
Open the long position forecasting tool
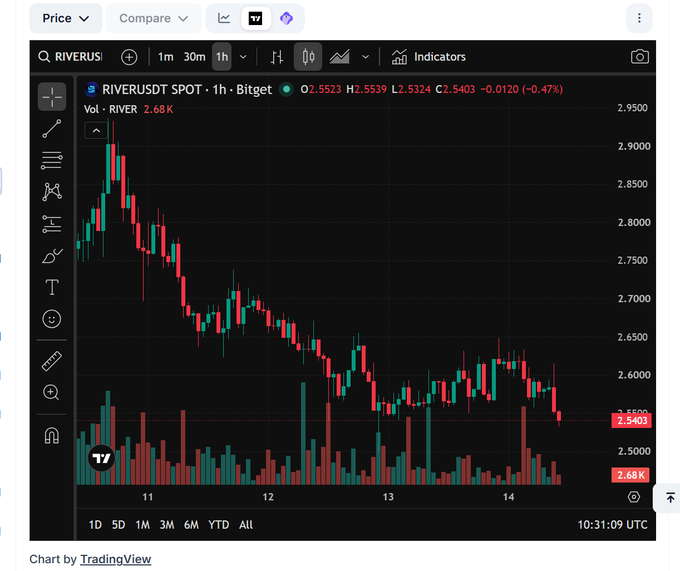pyautogui.click(x=52, y=224)
